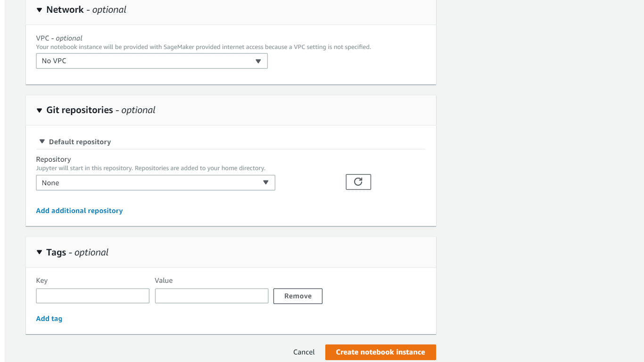Open the No VPC selector
This screenshot has width=644, height=362.
click(152, 61)
